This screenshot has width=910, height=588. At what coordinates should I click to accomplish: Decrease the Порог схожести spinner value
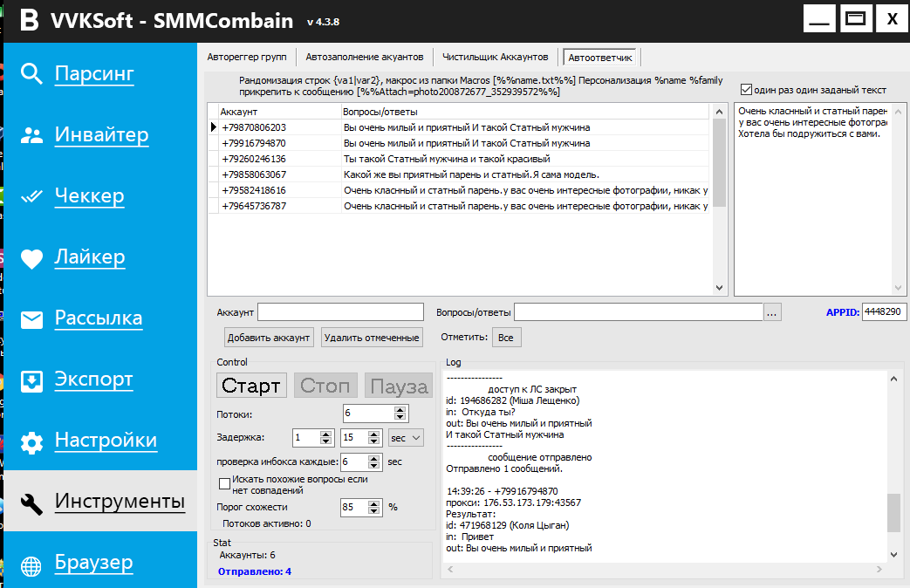pyautogui.click(x=376, y=510)
